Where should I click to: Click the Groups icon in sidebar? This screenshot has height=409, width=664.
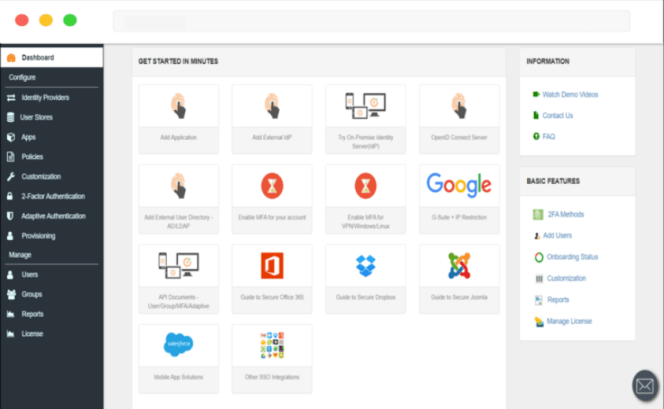pos(11,294)
